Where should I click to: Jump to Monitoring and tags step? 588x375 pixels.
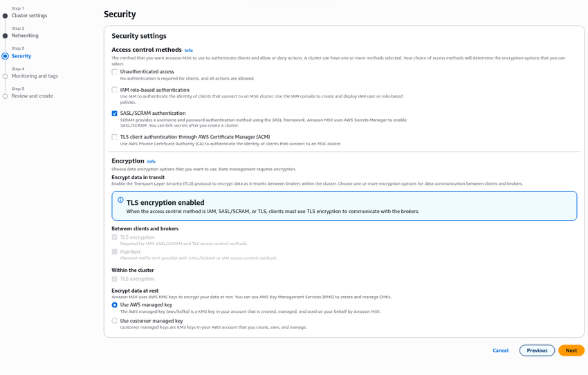(x=35, y=76)
